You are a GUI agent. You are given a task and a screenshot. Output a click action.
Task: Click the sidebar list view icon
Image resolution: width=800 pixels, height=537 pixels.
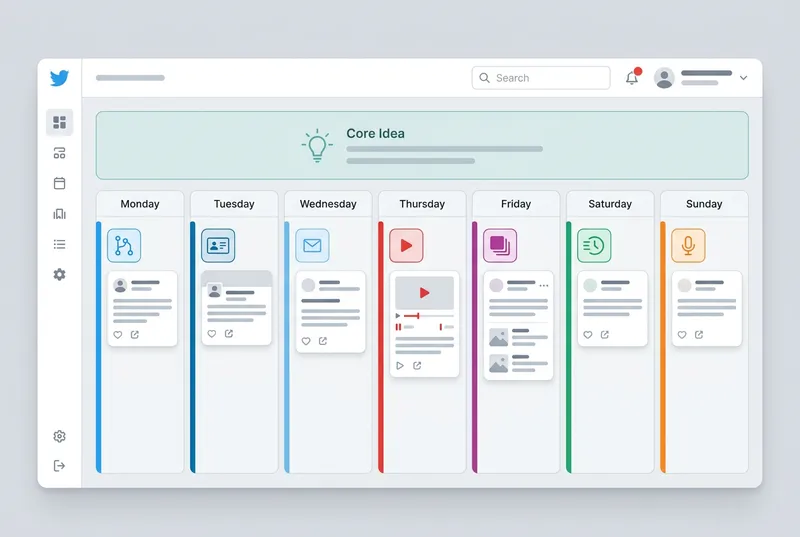coord(60,244)
